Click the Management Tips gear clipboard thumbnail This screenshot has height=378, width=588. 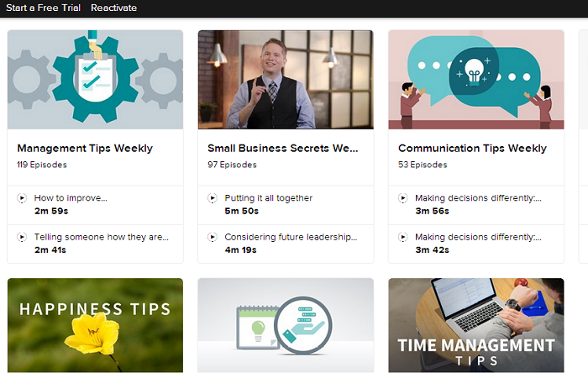point(95,80)
